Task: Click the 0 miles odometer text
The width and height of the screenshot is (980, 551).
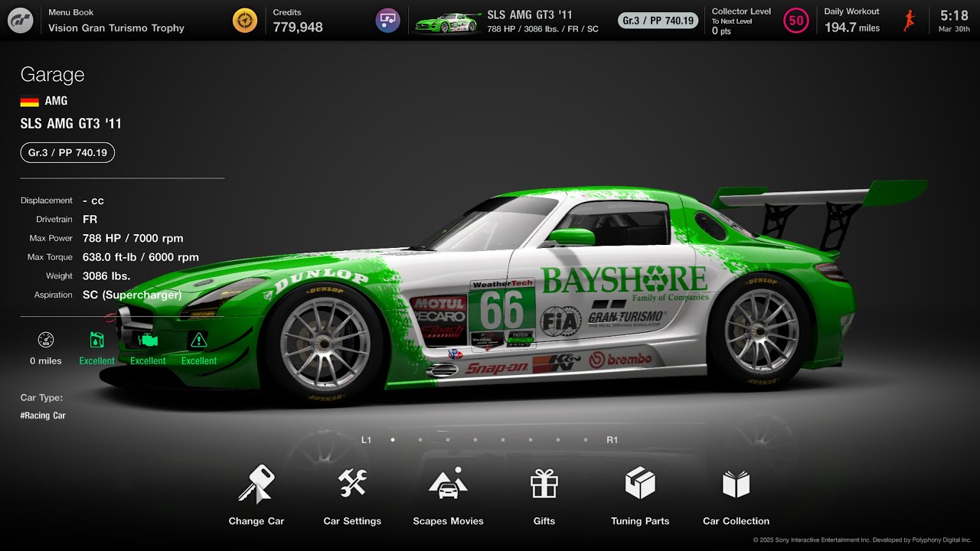Action: [x=46, y=361]
